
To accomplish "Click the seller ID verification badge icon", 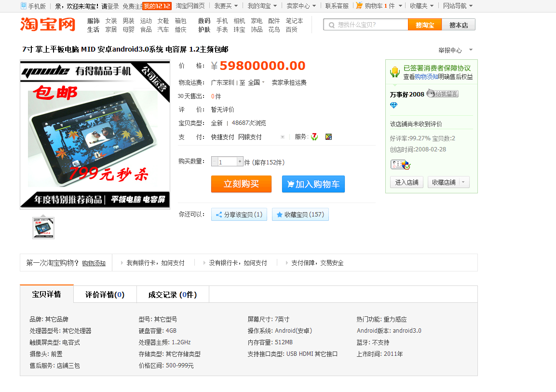I will pos(400,164).
